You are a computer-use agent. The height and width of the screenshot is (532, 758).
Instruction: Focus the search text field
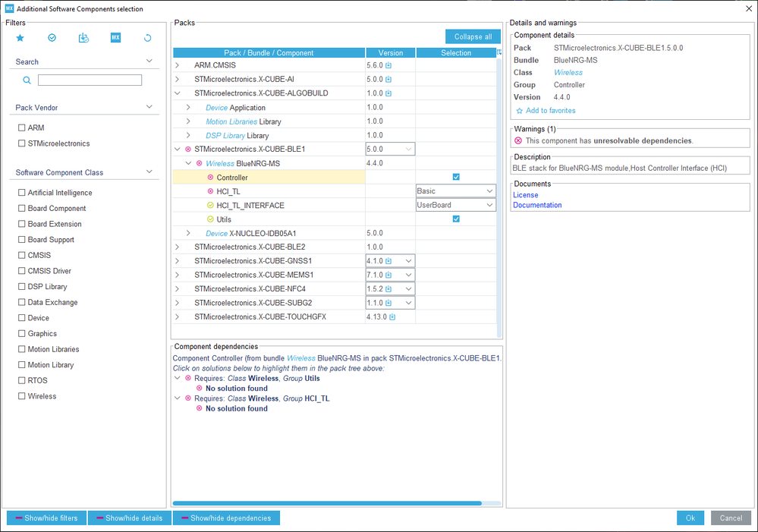pos(90,80)
